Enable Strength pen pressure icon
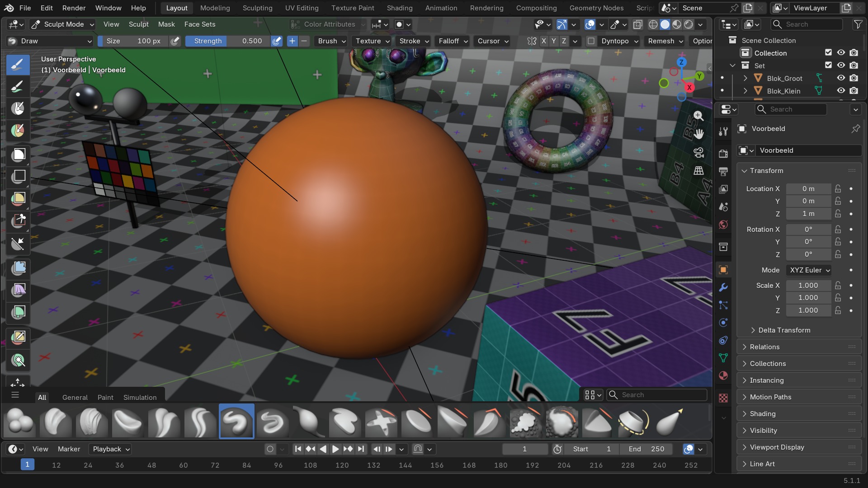This screenshot has width=868, height=488. pos(277,41)
